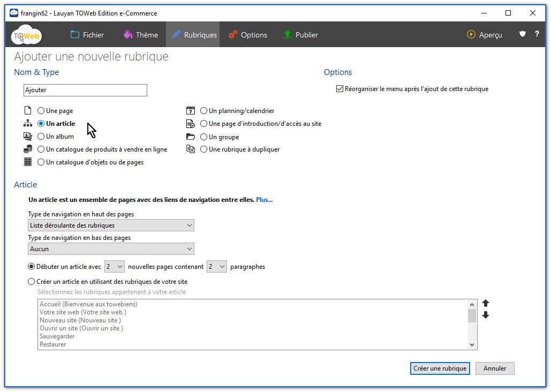Click the shield icon in top bar

pos(523,34)
